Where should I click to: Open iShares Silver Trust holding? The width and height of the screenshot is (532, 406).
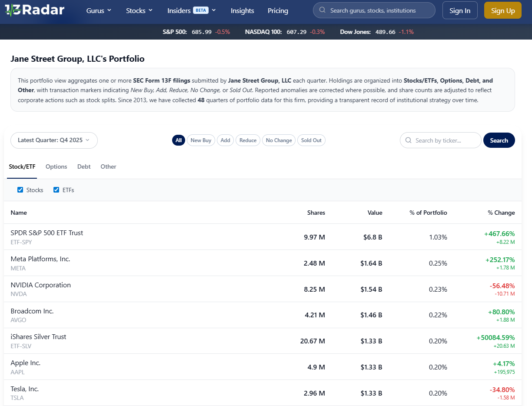39,337
